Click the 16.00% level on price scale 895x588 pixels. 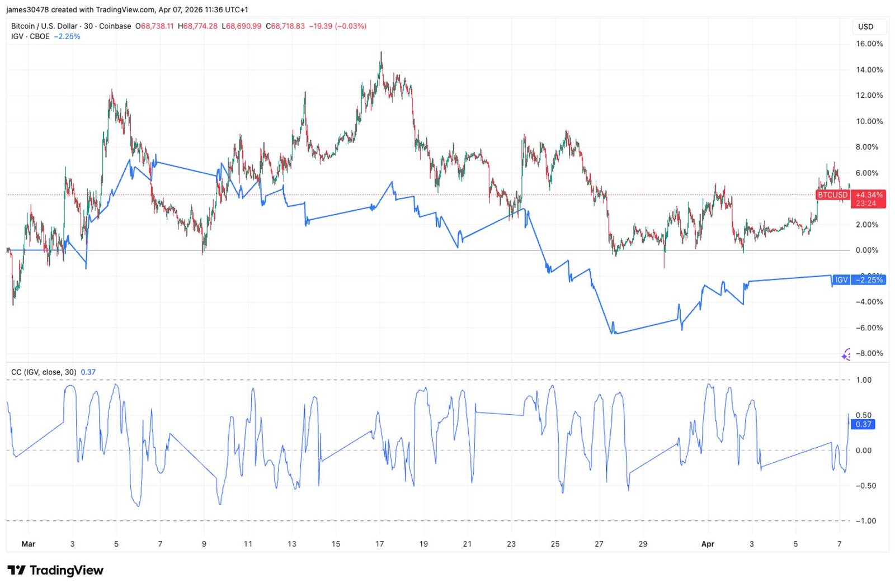point(869,44)
